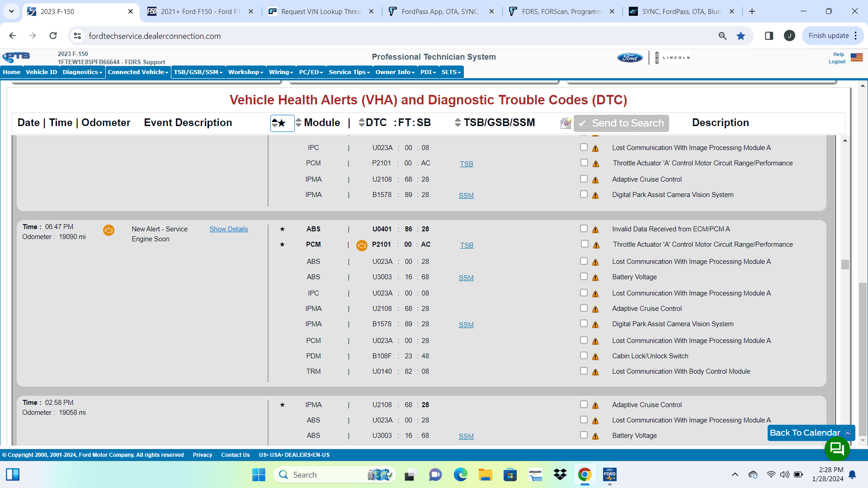868x488 pixels.
Task: Open Dropbox from the taskbar
Action: (560, 475)
